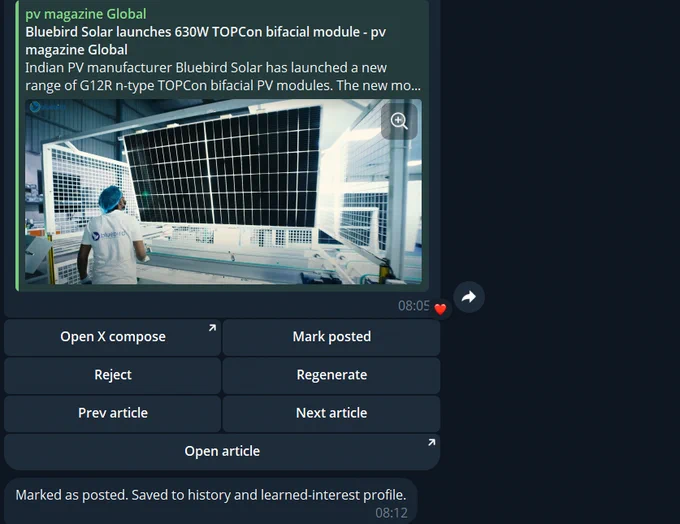
Task: Click the 08:05 message timestamp
Action: click(x=414, y=306)
